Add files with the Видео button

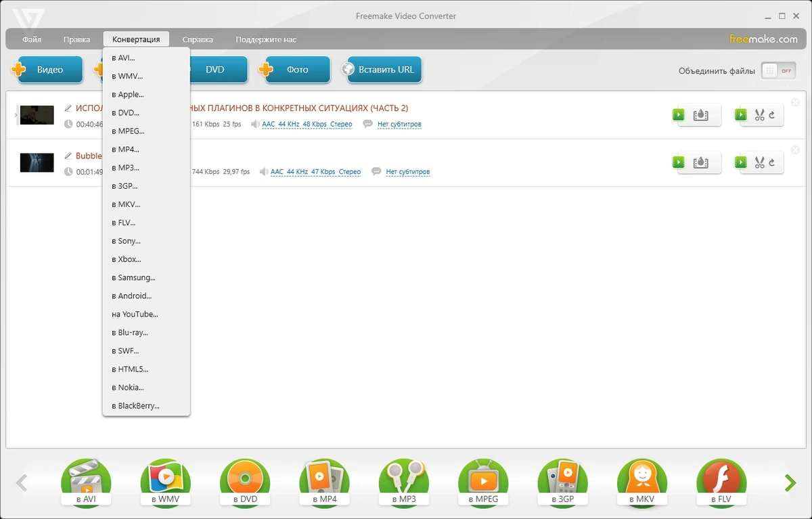click(47, 70)
